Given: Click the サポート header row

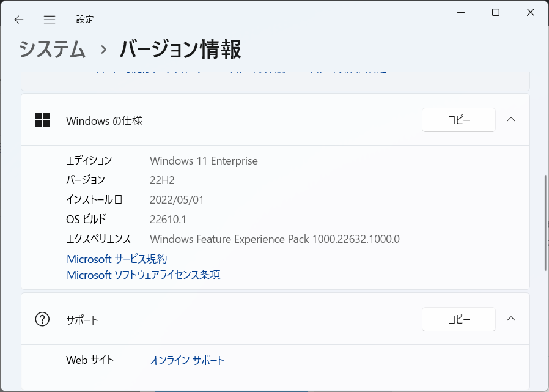Looking at the screenshot, I should pyautogui.click(x=275, y=319).
